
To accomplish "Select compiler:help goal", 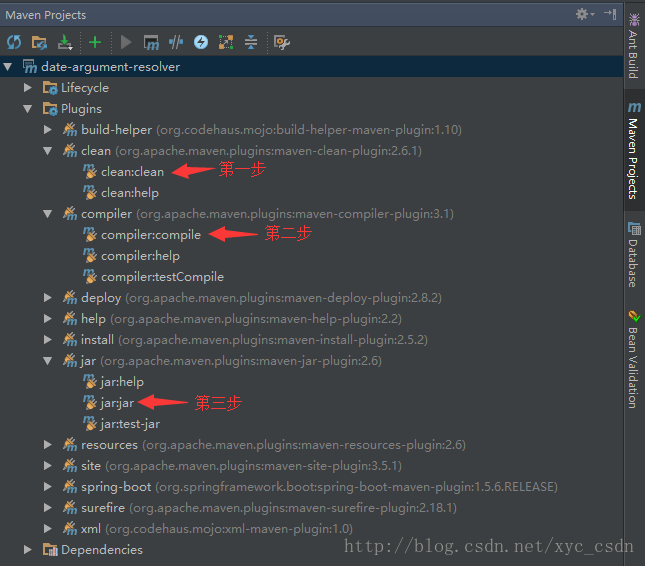I will click(140, 256).
